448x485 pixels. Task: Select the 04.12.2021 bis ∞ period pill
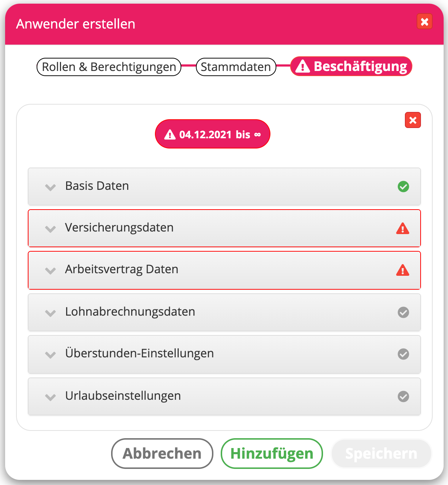tap(213, 134)
